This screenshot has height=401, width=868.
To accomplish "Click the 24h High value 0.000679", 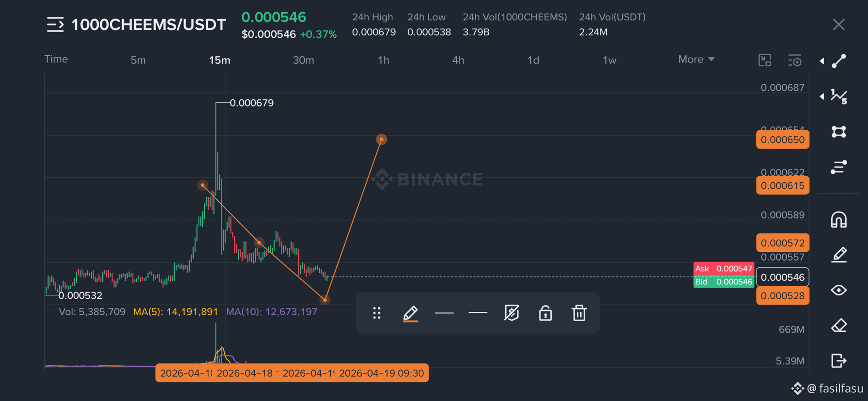I will point(373,32).
